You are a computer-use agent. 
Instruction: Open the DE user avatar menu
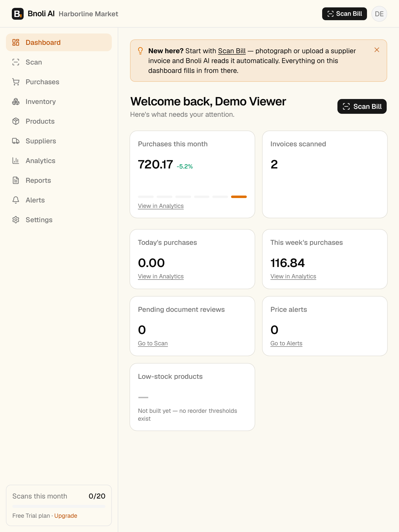pos(379,14)
